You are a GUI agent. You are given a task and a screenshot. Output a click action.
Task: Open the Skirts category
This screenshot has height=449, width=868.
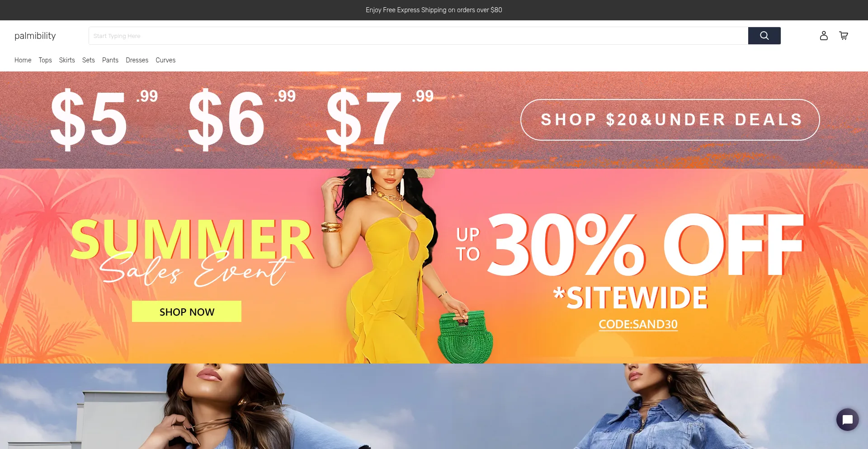[x=67, y=60]
